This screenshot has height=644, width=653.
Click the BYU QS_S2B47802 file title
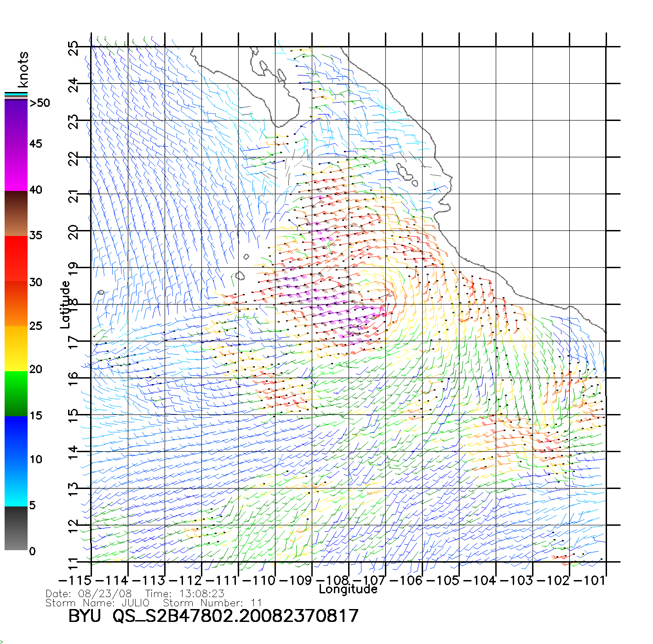point(213,616)
